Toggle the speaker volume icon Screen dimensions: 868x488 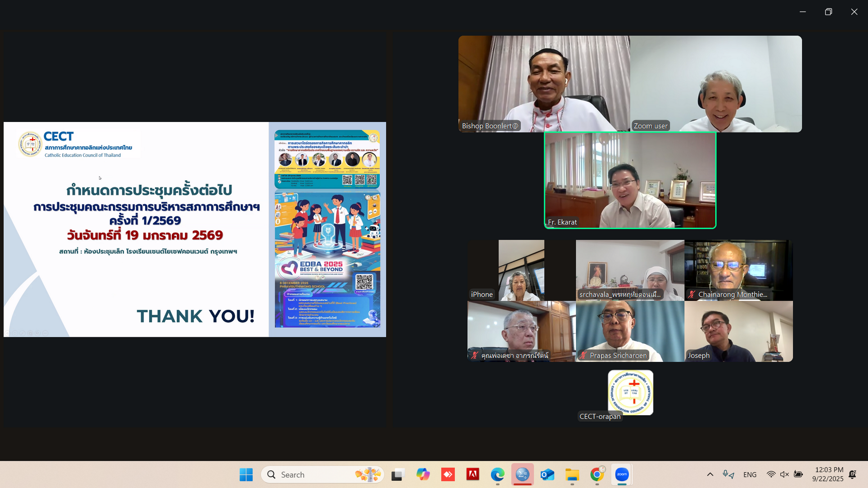[784, 474]
